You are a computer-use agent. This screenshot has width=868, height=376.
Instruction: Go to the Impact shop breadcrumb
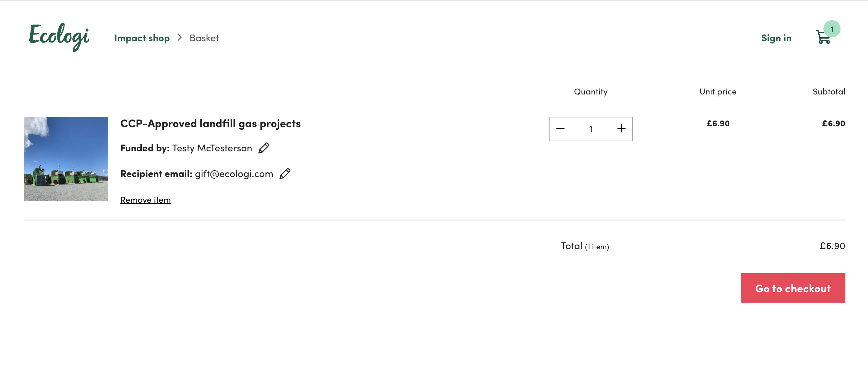(x=142, y=38)
